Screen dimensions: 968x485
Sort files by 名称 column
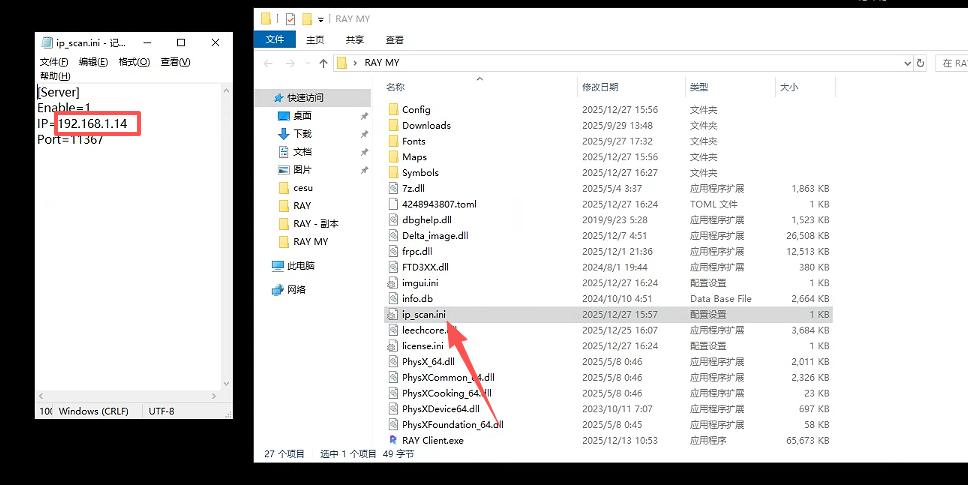click(x=395, y=87)
